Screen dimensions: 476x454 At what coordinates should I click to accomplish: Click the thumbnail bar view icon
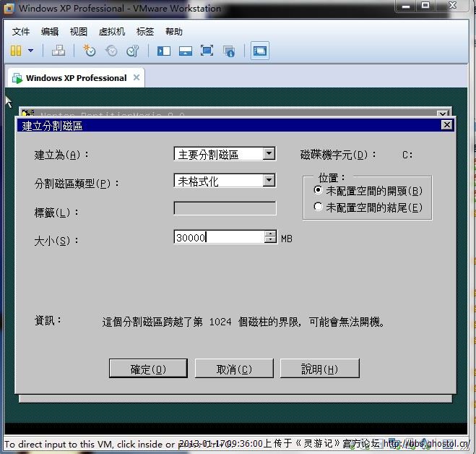185,51
